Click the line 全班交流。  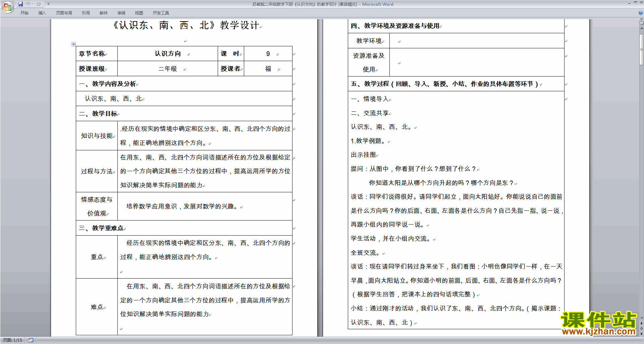367,253
